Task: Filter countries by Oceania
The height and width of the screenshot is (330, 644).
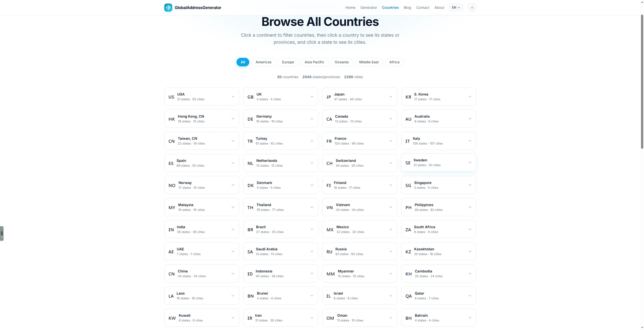Action: (342, 62)
